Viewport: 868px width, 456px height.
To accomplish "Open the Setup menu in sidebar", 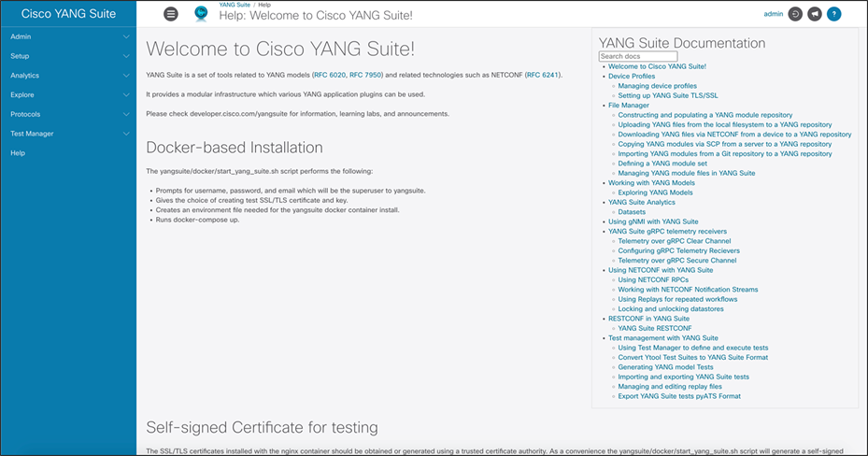I will coord(68,56).
